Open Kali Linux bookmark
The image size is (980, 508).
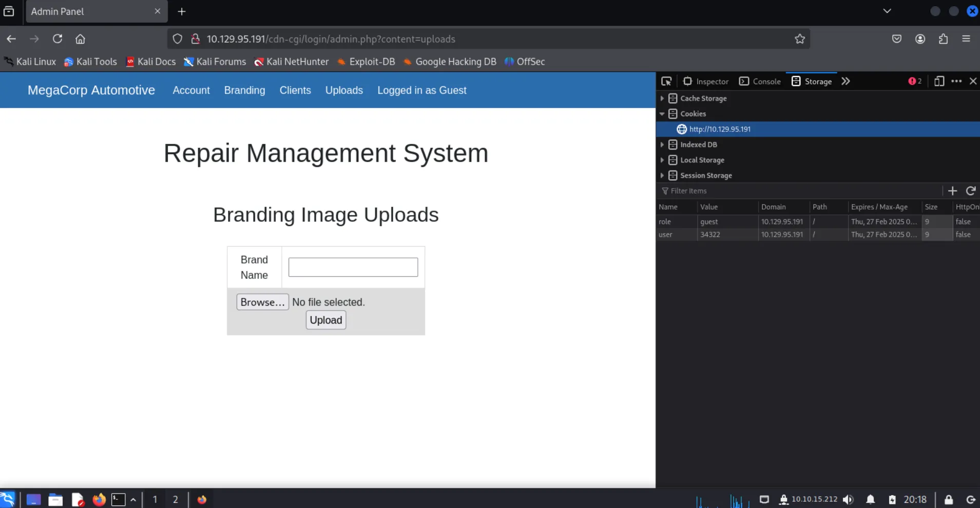click(x=30, y=62)
